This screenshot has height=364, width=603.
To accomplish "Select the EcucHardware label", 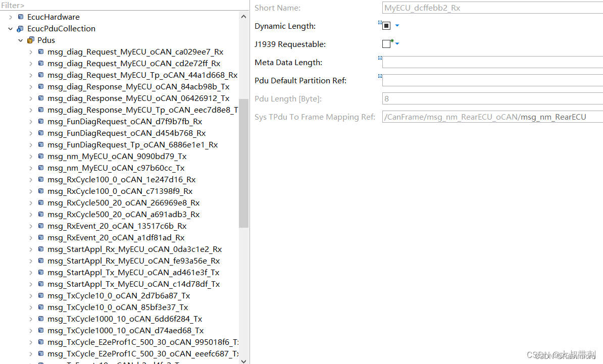I will pyautogui.click(x=54, y=17).
